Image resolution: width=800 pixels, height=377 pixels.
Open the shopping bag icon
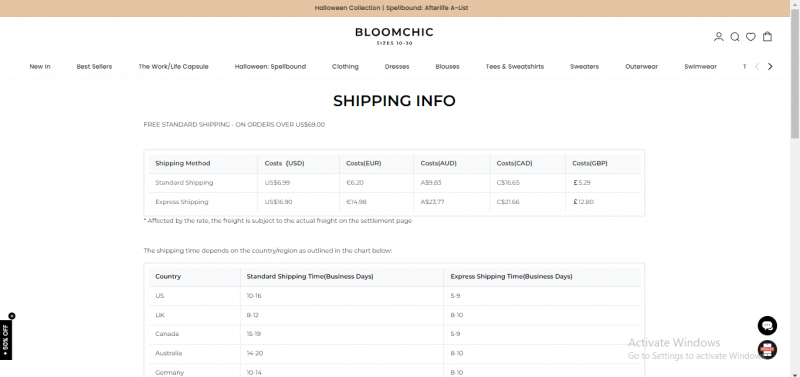coord(767,36)
